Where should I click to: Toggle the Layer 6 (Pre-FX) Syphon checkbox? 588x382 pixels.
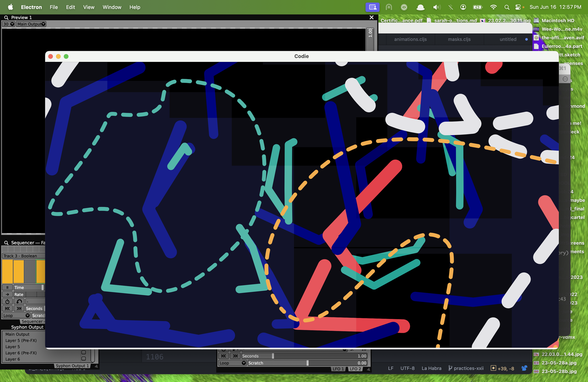(x=83, y=353)
